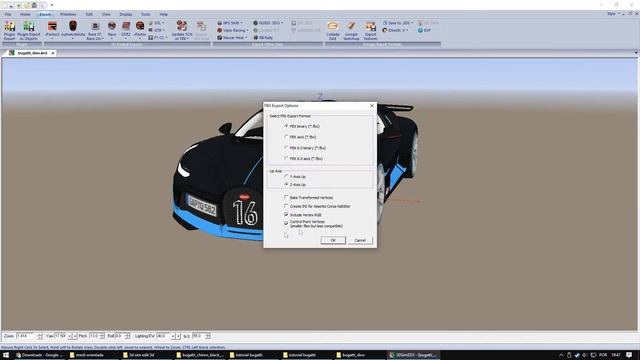The image size is (640, 360).
Task: Click the DXF export item
Action: (x=424, y=30)
